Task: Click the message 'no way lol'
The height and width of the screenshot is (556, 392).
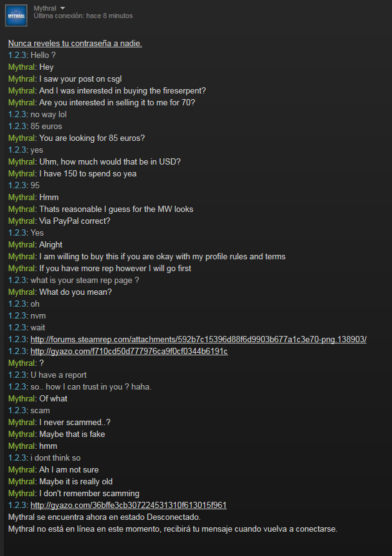Action: [49, 114]
